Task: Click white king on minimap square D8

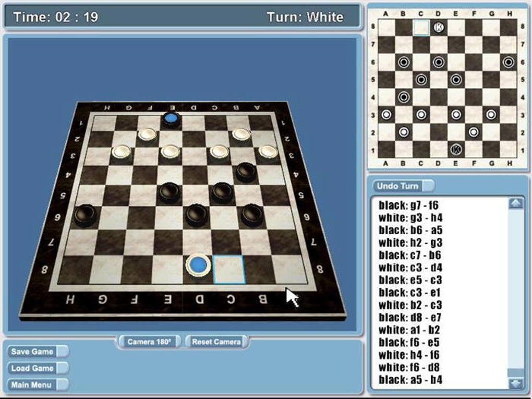Action: click(x=439, y=27)
